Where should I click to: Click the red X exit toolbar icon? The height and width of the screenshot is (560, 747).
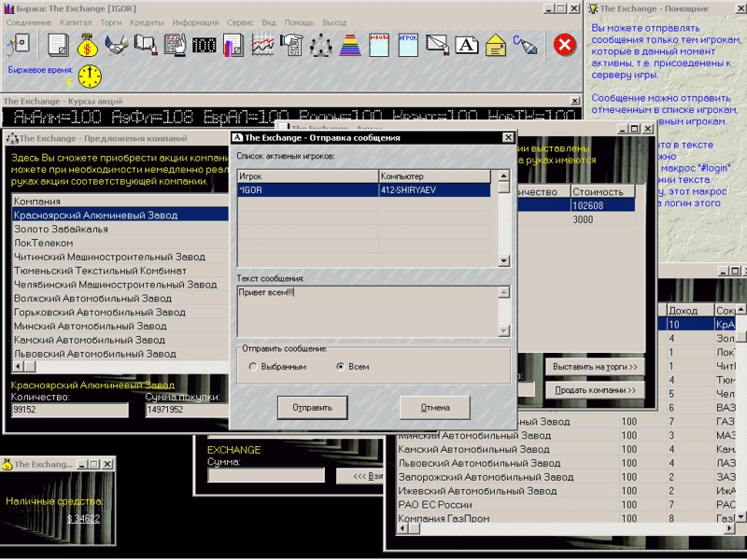point(565,45)
